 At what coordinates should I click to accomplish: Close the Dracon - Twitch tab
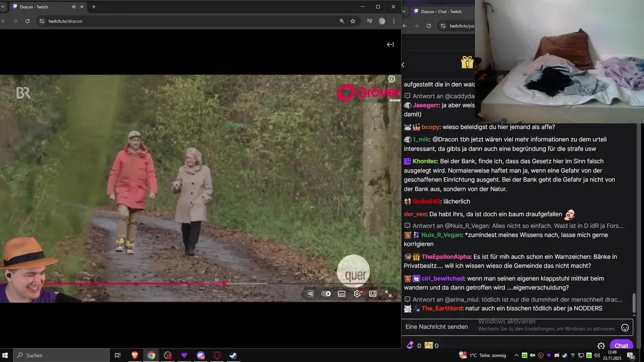[x=82, y=7]
